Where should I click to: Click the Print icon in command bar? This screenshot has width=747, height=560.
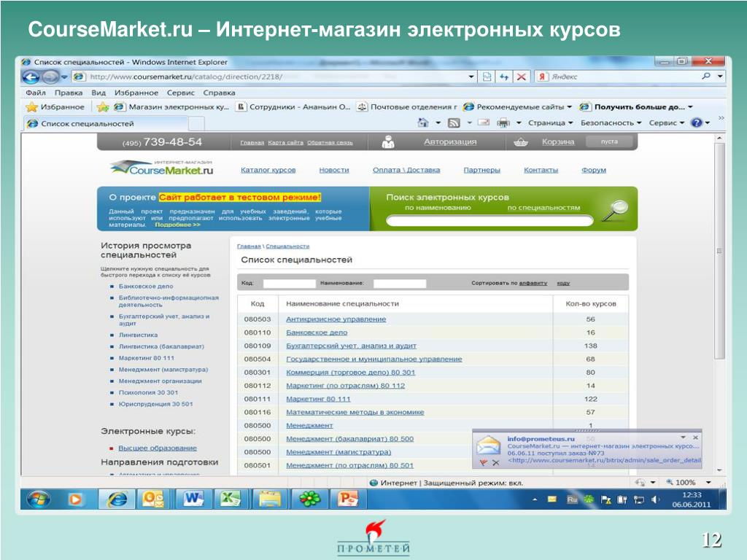pos(503,122)
